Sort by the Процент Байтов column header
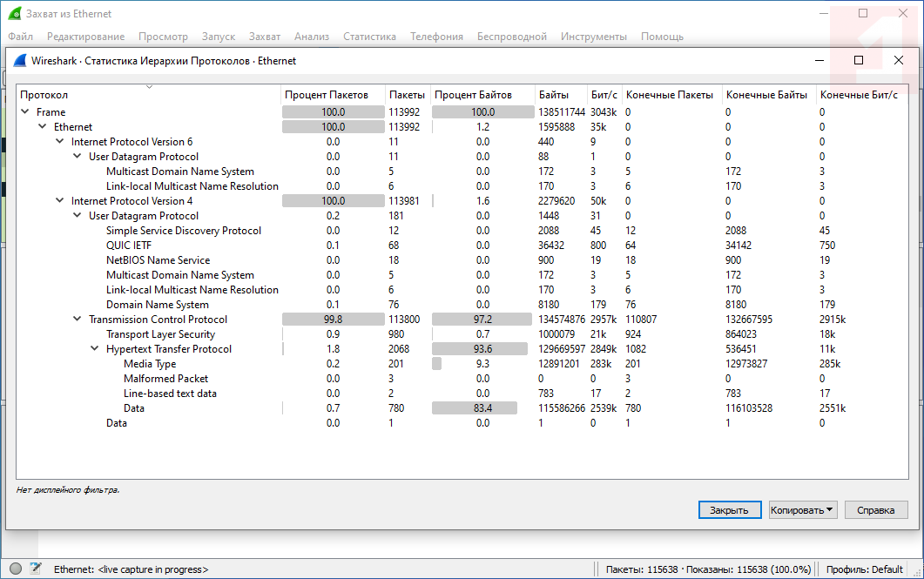 click(x=482, y=94)
